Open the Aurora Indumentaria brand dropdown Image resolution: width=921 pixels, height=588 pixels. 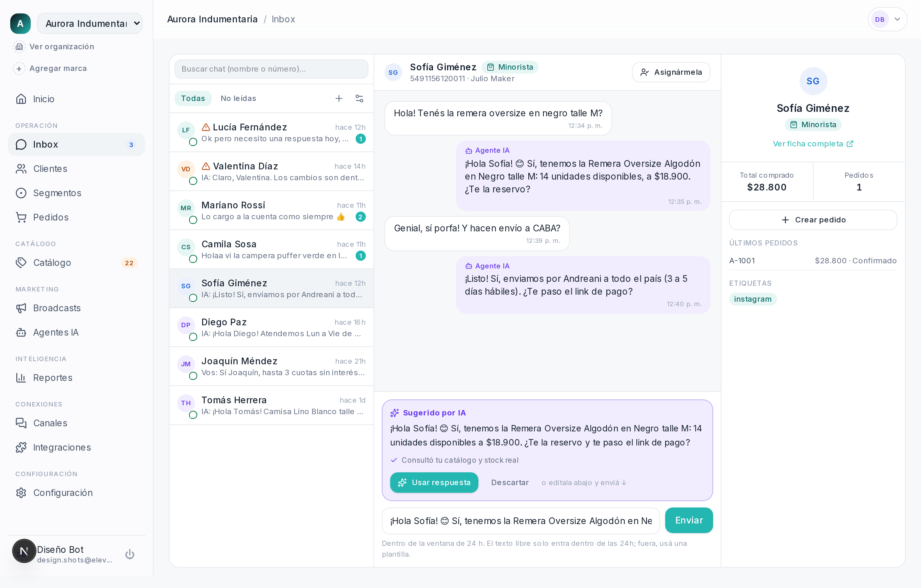90,23
